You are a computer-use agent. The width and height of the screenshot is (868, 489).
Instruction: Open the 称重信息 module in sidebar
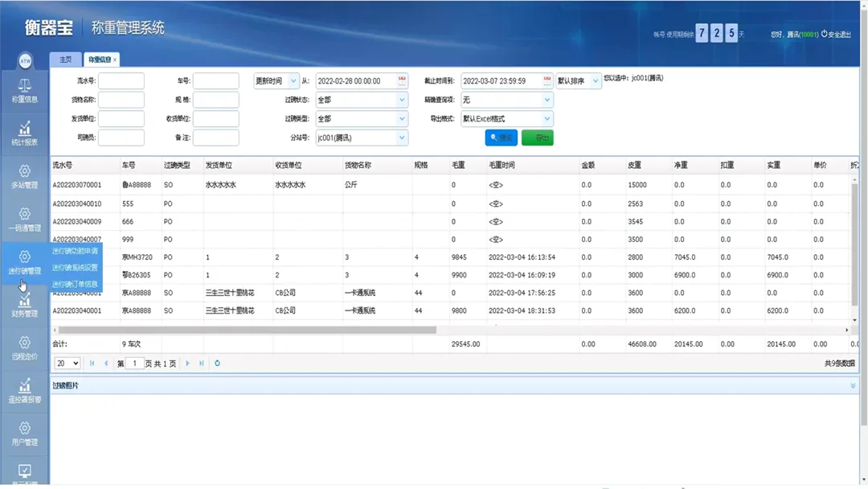(24, 88)
